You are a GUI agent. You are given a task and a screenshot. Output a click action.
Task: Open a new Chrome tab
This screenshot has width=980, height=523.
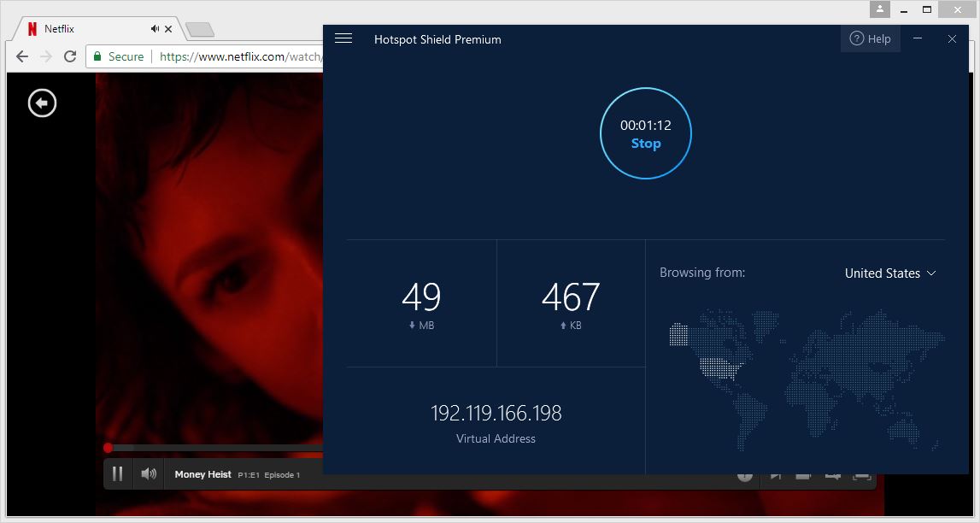(200, 29)
